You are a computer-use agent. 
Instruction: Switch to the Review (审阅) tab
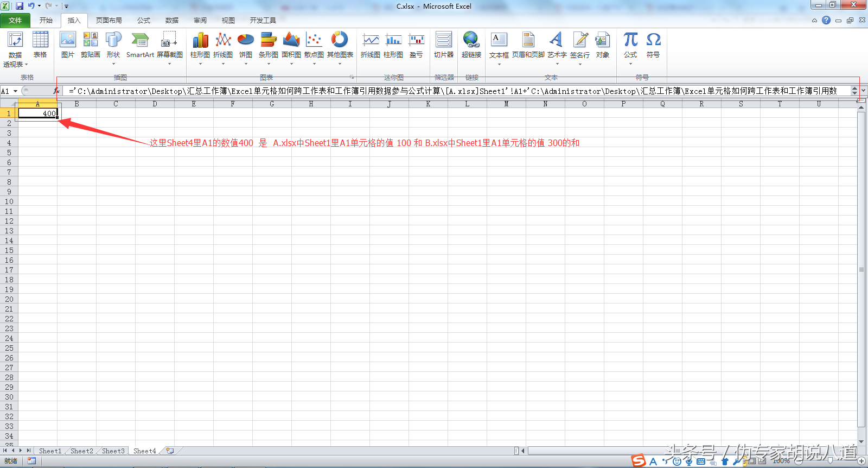200,21
